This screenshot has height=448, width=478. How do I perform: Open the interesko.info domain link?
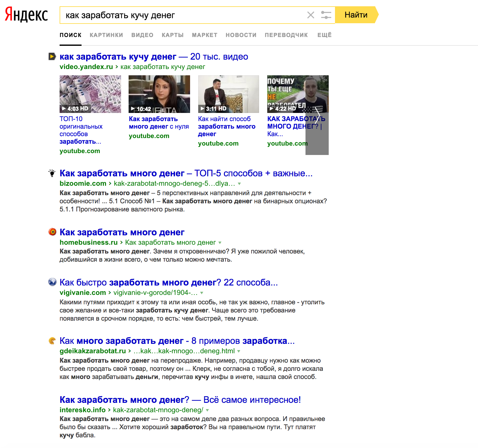click(x=82, y=410)
